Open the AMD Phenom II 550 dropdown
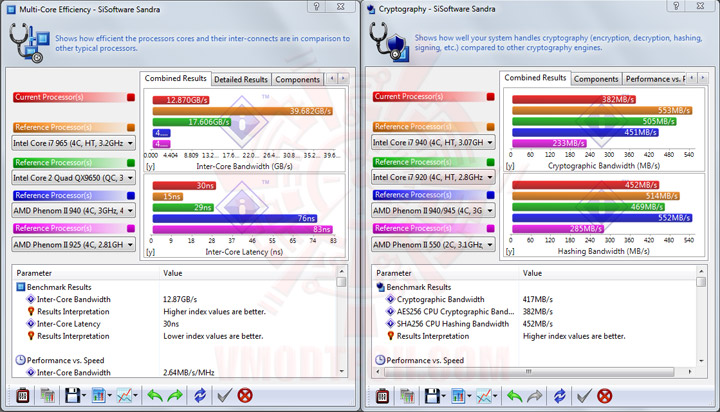 point(433,245)
